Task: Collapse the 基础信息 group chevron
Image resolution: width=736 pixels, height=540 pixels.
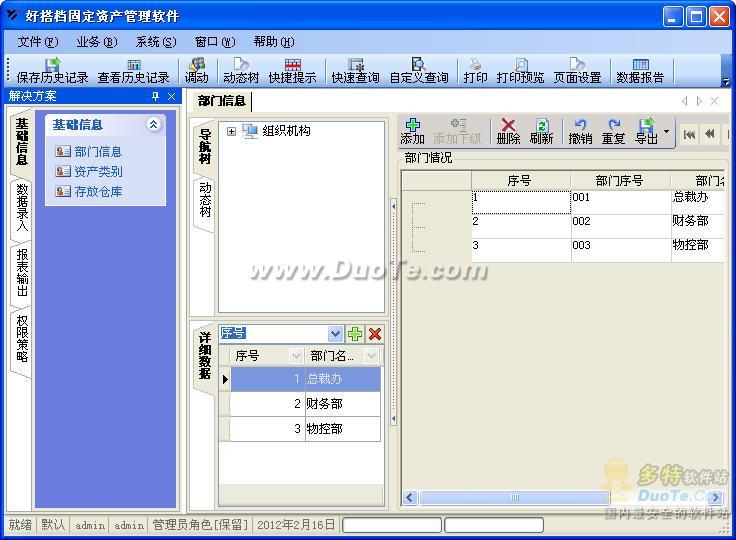Action: click(x=153, y=124)
